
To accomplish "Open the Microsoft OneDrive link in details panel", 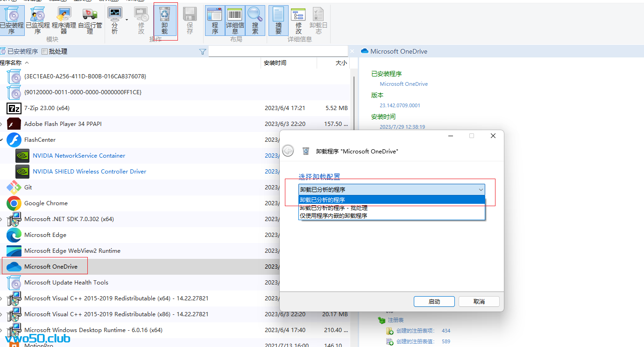I will click(x=403, y=83).
